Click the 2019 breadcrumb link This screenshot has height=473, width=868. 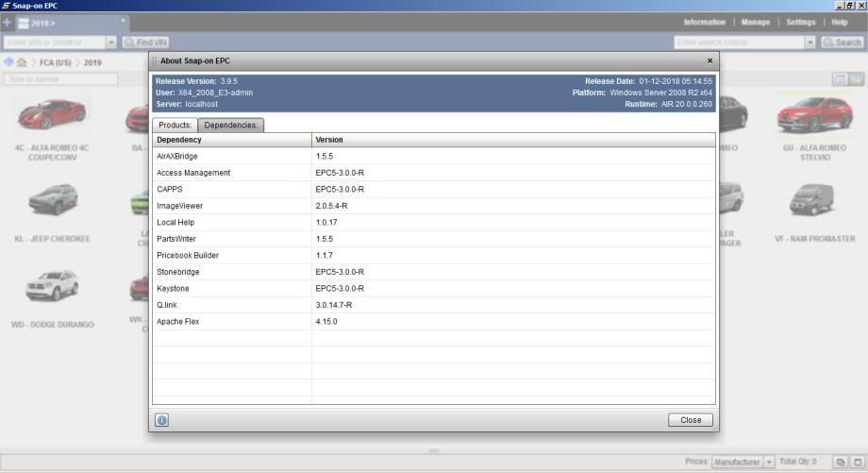coord(92,62)
